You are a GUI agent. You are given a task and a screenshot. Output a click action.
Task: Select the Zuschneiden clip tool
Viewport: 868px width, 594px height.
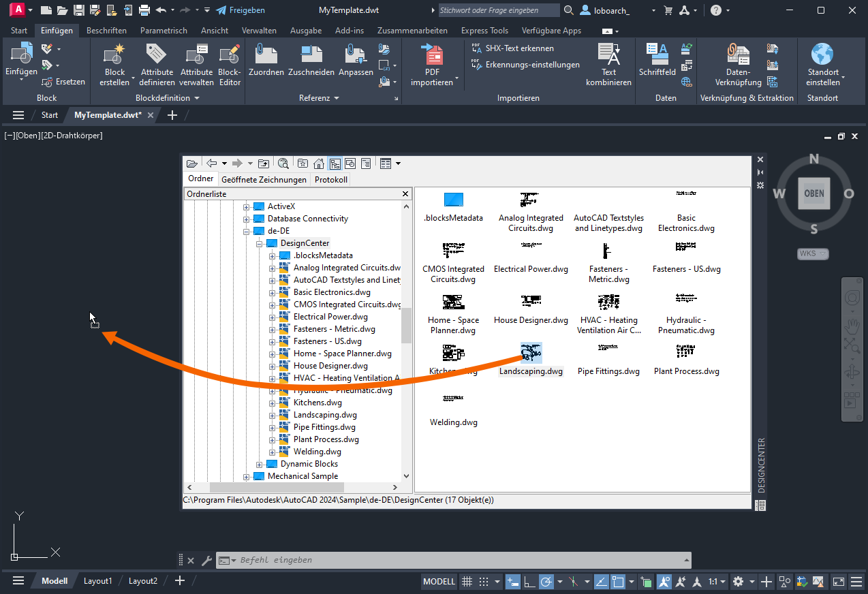311,60
